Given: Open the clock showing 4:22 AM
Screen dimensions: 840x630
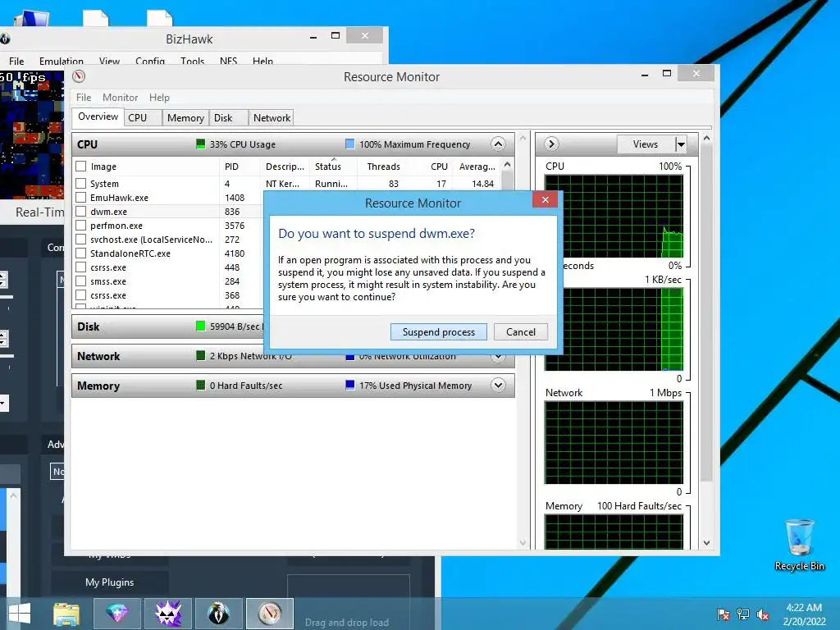Looking at the screenshot, I should [x=804, y=614].
